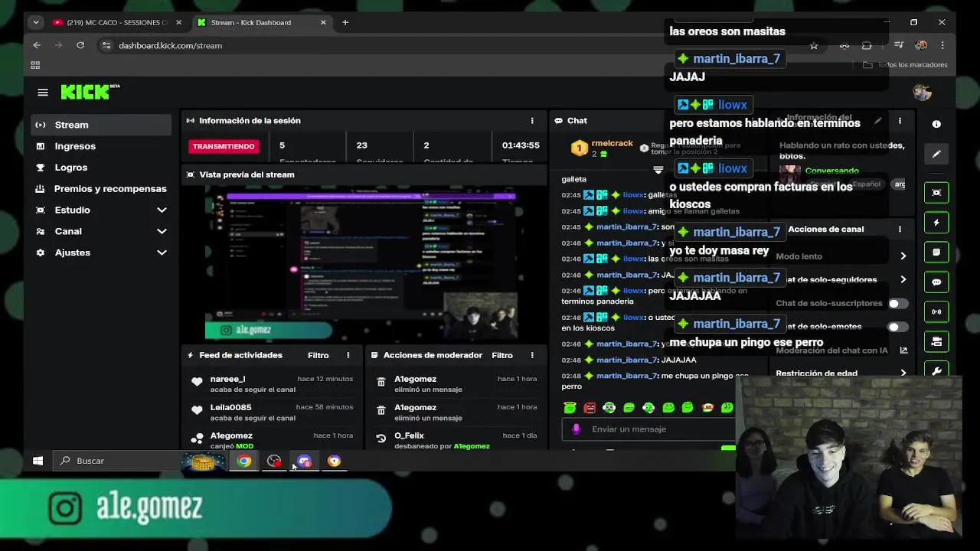The width and height of the screenshot is (980, 551).
Task: Bookmark this page with the star icon
Action: (814, 45)
